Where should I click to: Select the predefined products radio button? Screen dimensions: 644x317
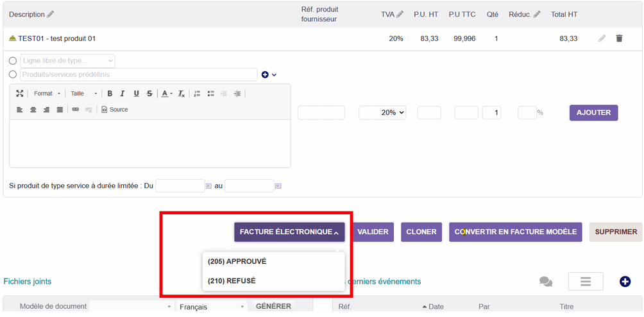pos(13,74)
